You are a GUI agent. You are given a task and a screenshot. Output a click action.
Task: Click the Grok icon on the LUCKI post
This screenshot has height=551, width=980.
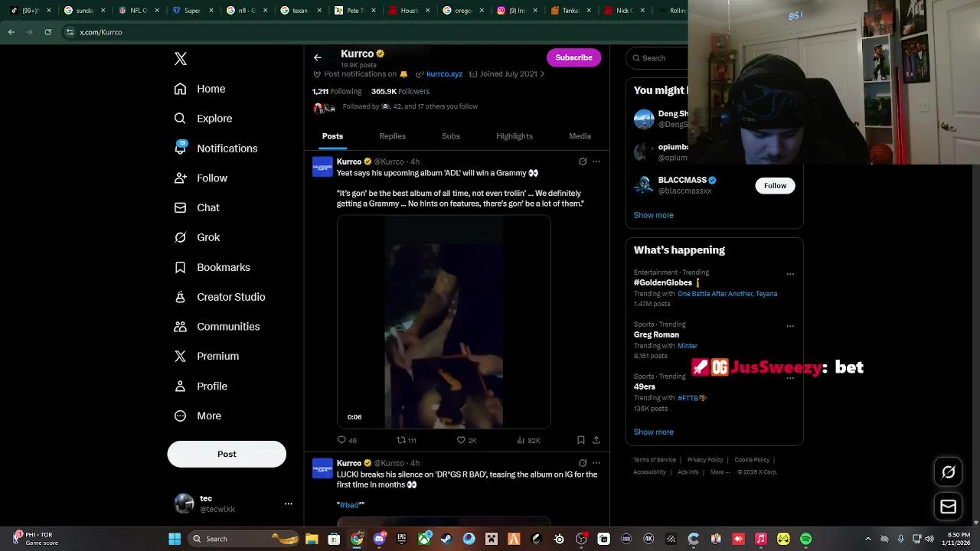point(583,463)
